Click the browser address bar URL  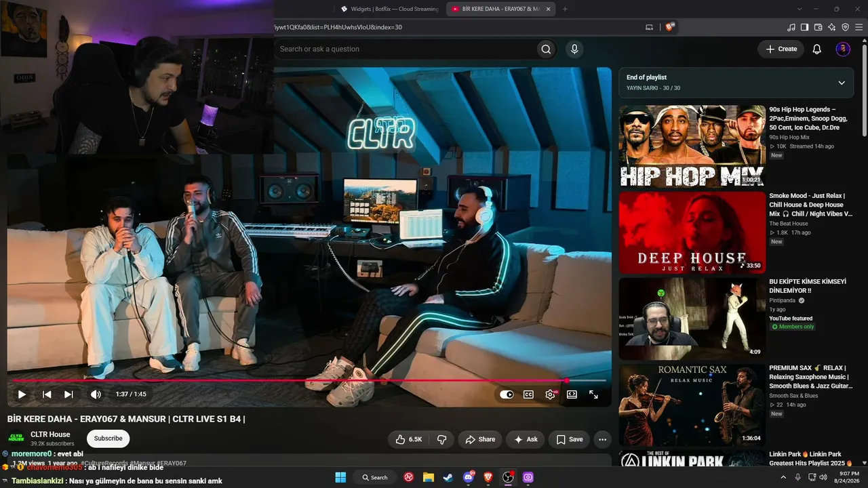point(337,27)
